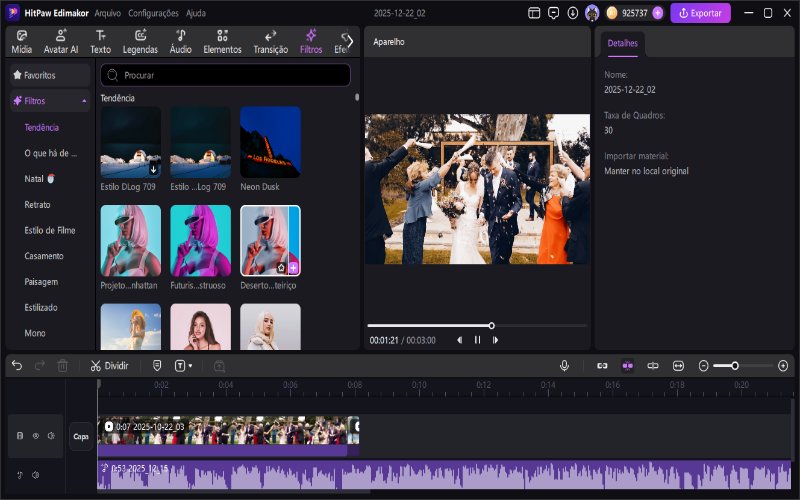Show more tool tabs with right chevron
This screenshot has height=500, width=800.
[x=350, y=42]
